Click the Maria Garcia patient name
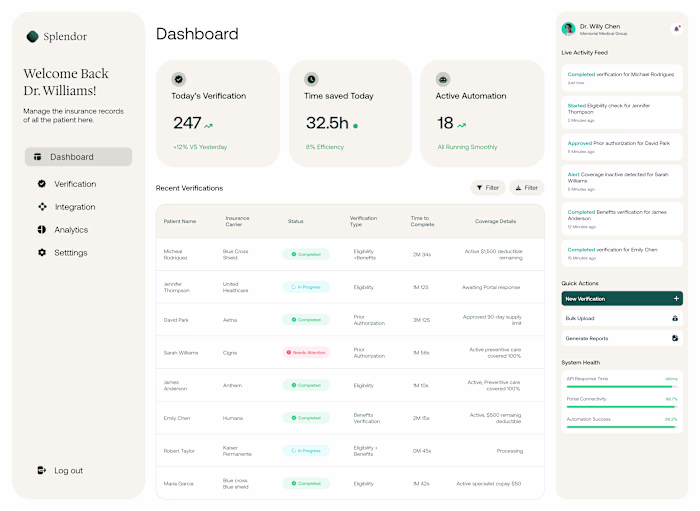This screenshot has height=511, width=700. 179,484
